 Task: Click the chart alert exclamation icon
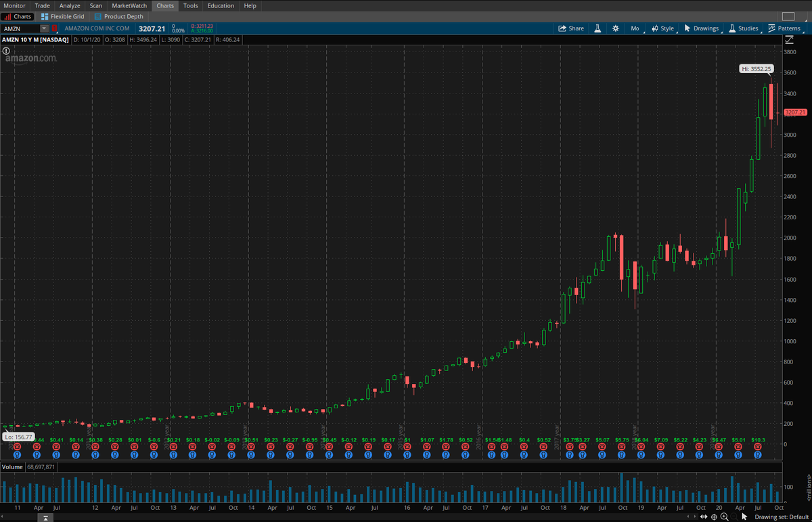pyautogui.click(x=5, y=51)
